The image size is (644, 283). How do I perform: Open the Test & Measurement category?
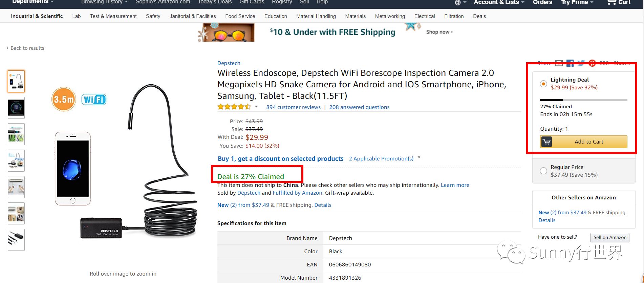pyautogui.click(x=113, y=16)
